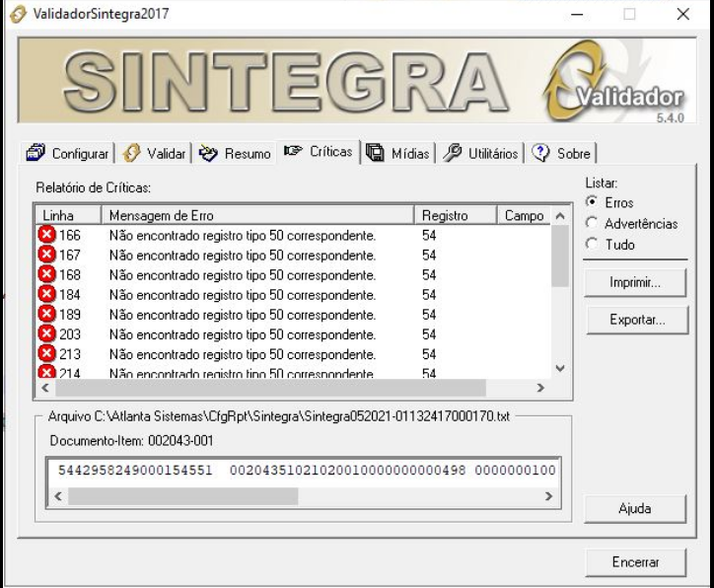The height and width of the screenshot is (588, 714).
Task: Click the record content text field starting 544295824
Action: tap(304, 471)
